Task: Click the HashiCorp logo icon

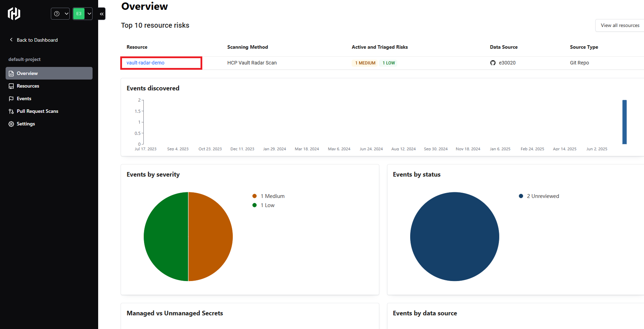Action: coord(14,14)
